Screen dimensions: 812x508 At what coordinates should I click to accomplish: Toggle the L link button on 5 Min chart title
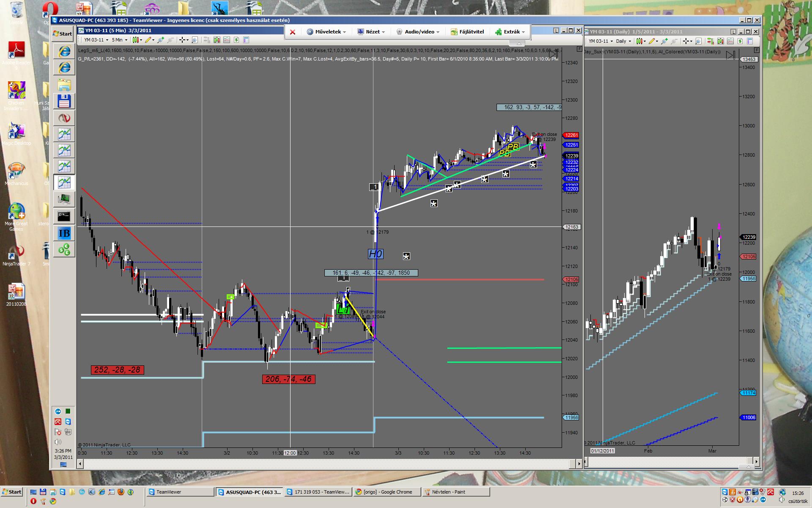[556, 30]
